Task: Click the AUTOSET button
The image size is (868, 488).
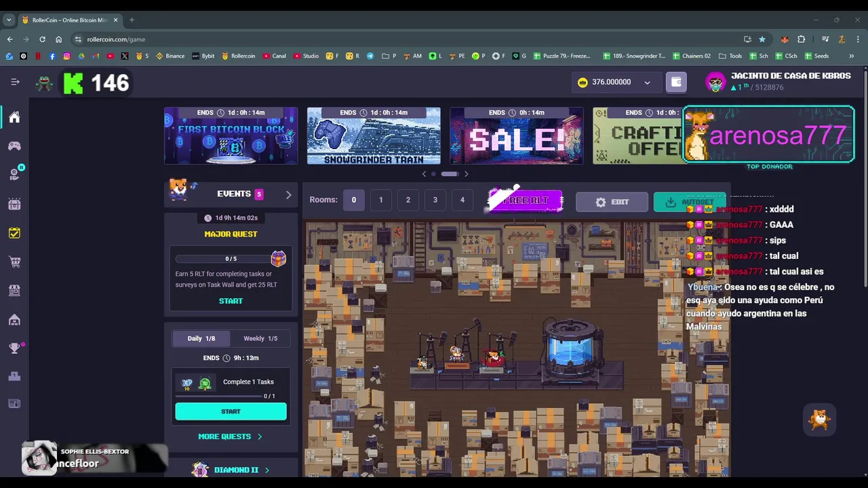Action: (690, 202)
